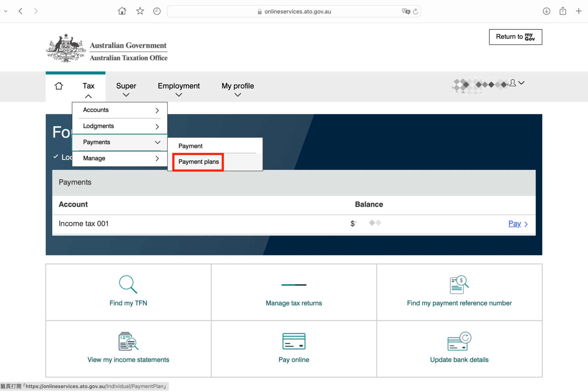588x392 pixels.
Task: Expand the Employment menu dropdown
Action: click(179, 89)
